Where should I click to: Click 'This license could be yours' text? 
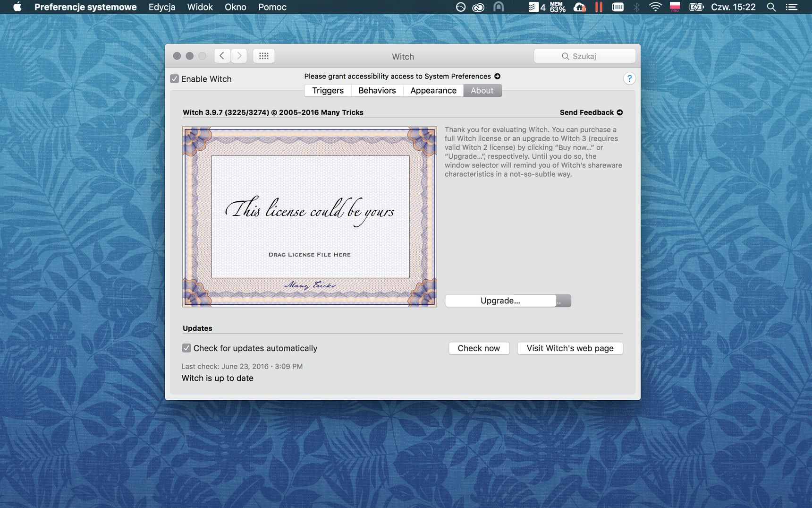[310, 211]
